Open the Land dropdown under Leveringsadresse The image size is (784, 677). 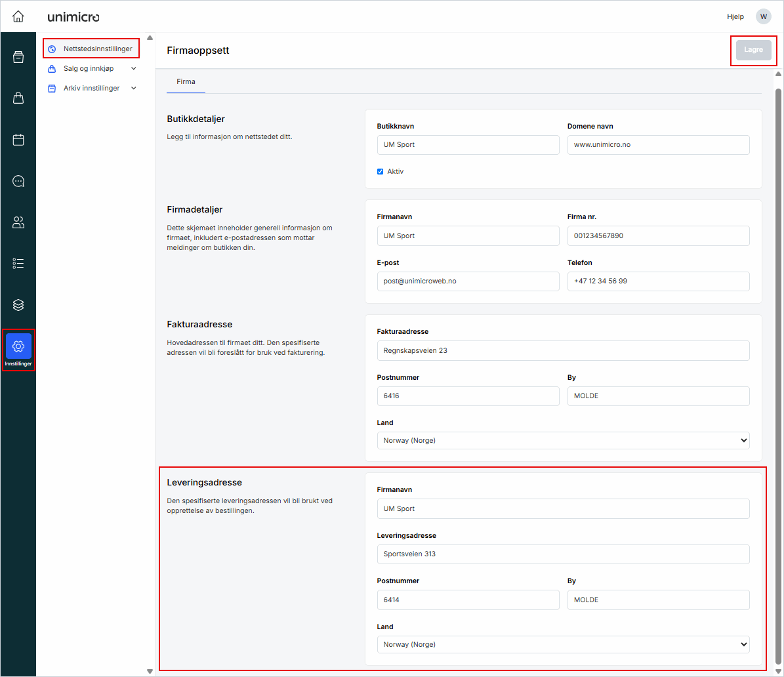563,644
